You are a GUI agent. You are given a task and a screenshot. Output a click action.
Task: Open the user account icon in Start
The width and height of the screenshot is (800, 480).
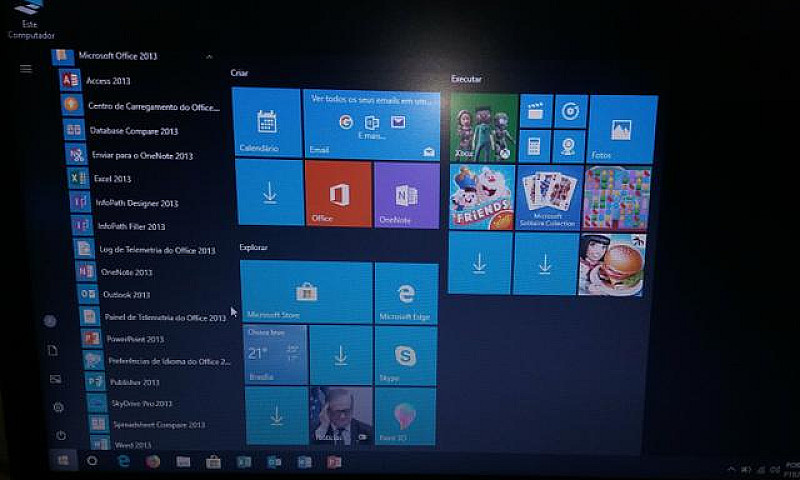point(49,321)
